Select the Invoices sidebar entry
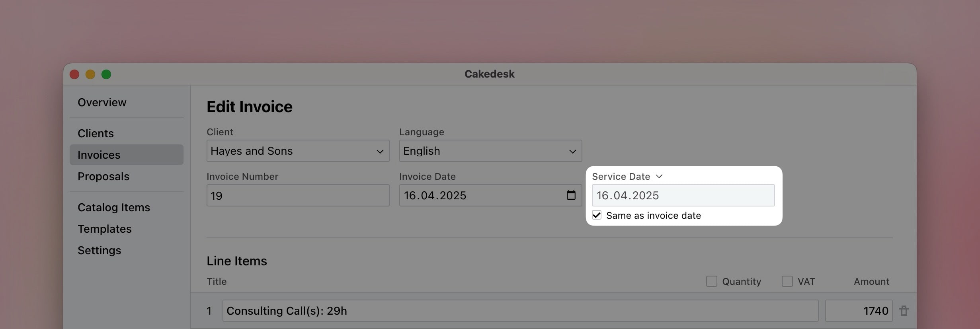Screen dimensions: 980x329 coord(99,155)
